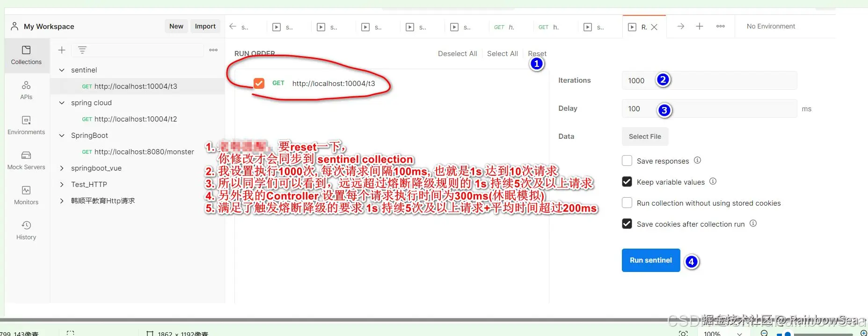This screenshot has height=336, width=868.
Task: Go to previous tabs with left arrow
Action: (233, 27)
